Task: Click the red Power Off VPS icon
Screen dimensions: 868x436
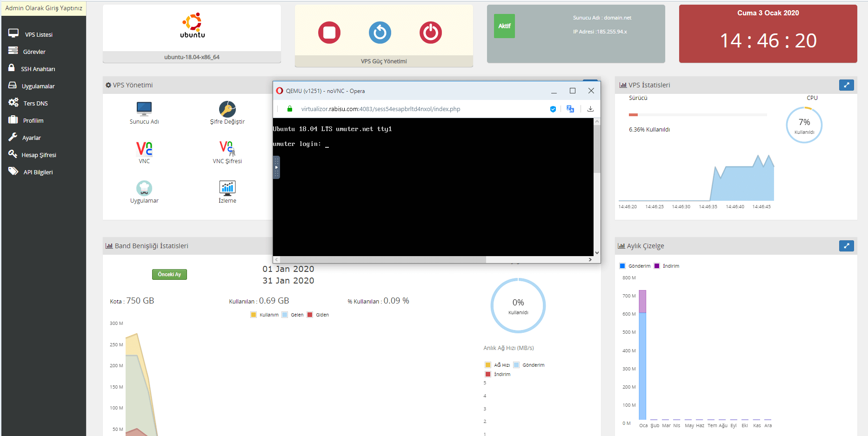Action: [x=431, y=33]
